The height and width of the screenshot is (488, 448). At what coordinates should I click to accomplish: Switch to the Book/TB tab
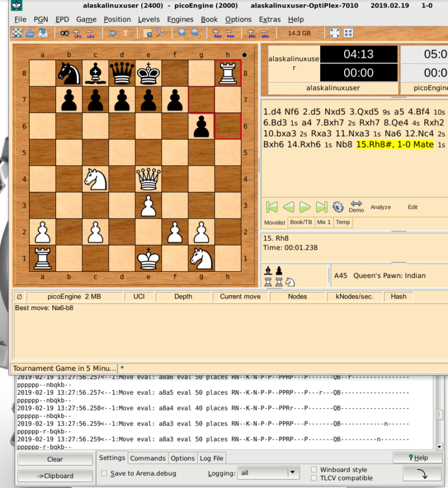pyautogui.click(x=301, y=222)
